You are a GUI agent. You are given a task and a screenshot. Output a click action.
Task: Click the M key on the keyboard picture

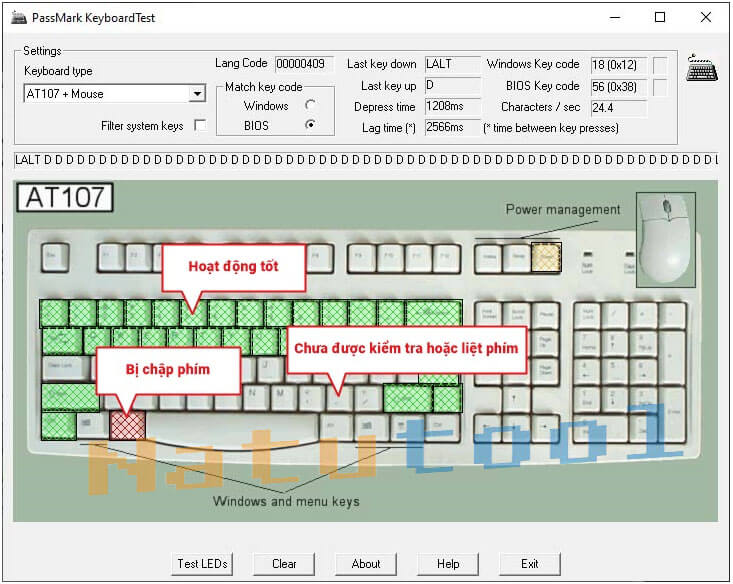tap(283, 397)
